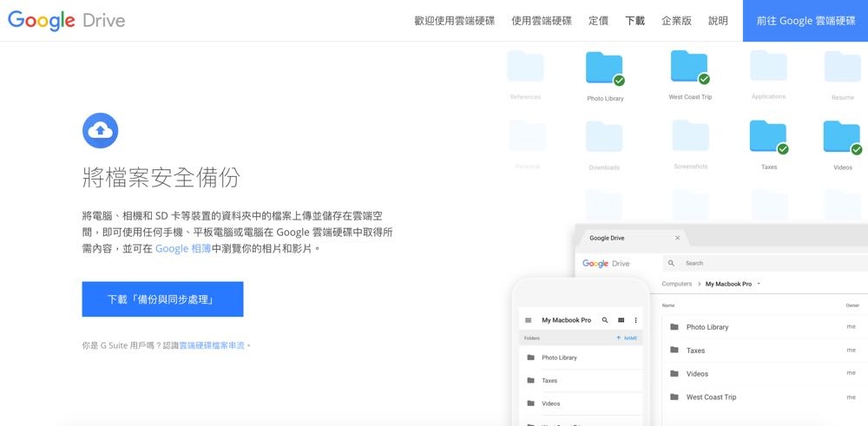This screenshot has height=426, width=868.
Task: Click the faded Resume folder icon
Action: click(x=843, y=67)
